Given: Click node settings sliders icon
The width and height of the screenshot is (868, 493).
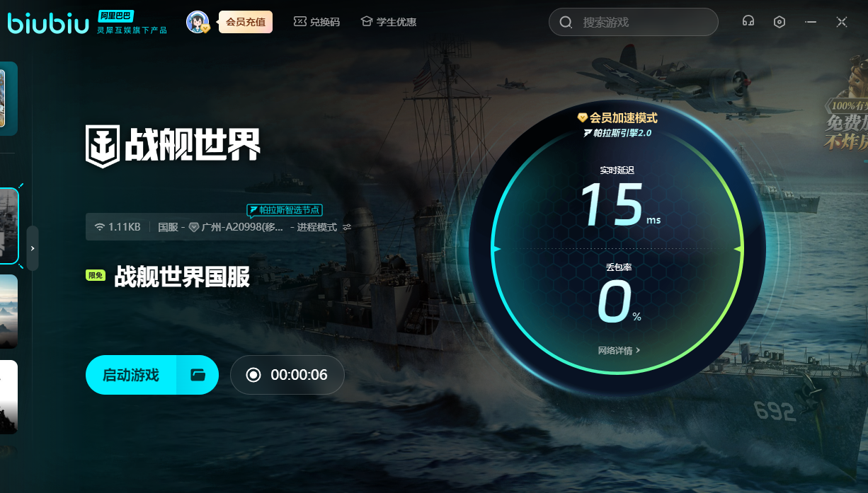Looking at the screenshot, I should (x=347, y=227).
